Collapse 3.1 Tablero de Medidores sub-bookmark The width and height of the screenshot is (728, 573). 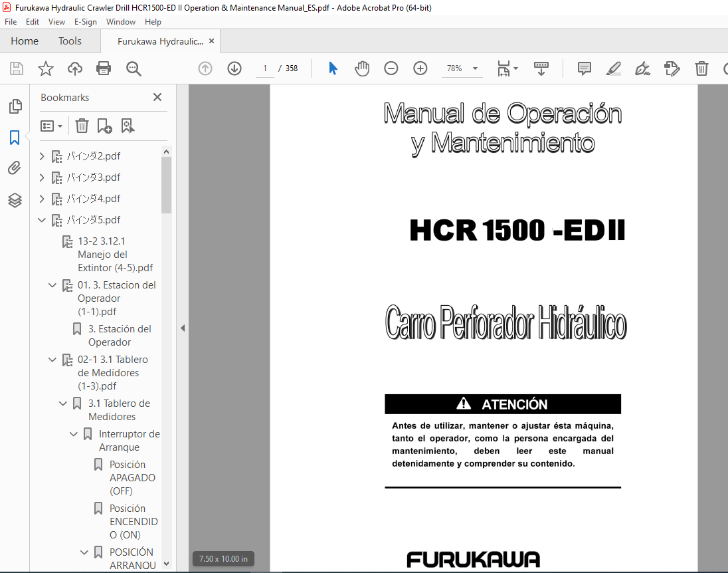coord(63,403)
